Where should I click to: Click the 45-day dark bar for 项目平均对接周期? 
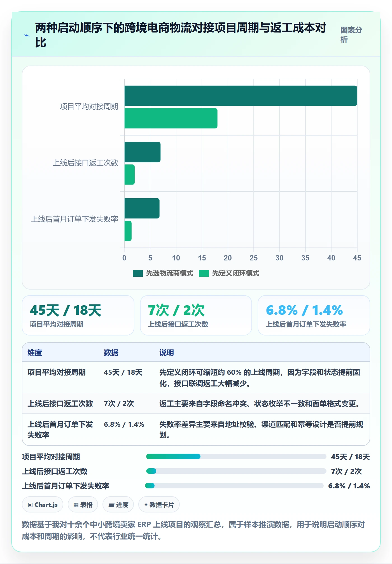pos(241,96)
